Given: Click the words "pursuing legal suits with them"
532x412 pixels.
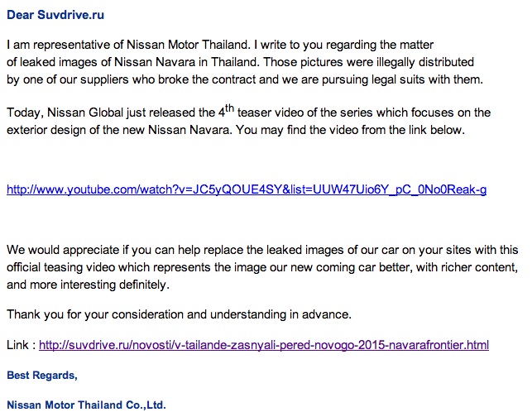Looking at the screenshot, I should [402, 79].
